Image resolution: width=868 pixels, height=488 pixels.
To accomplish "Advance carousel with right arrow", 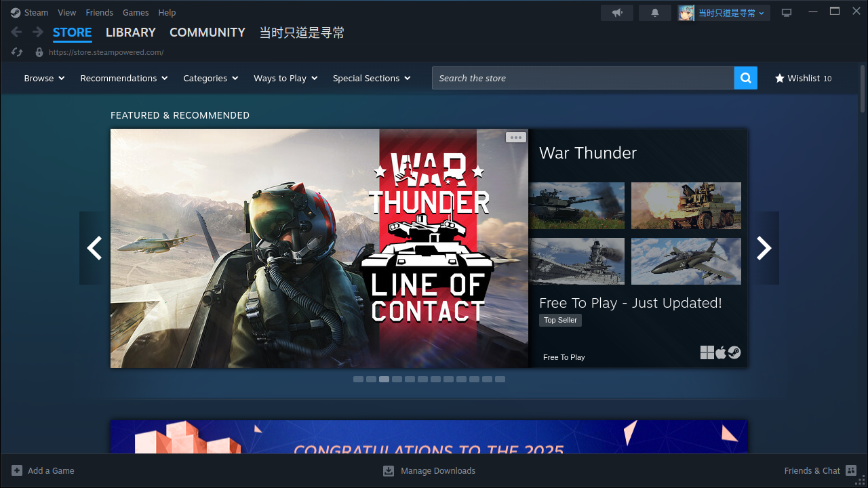I will (x=764, y=248).
